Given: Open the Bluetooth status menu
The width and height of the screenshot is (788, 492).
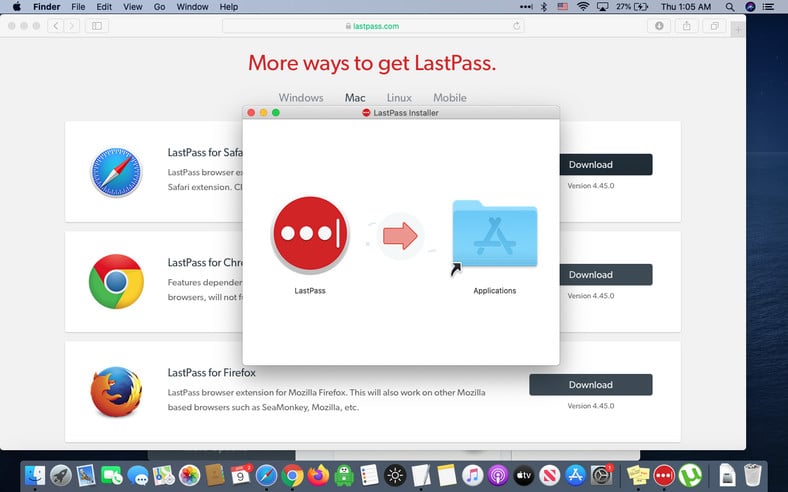Looking at the screenshot, I should [x=544, y=7].
